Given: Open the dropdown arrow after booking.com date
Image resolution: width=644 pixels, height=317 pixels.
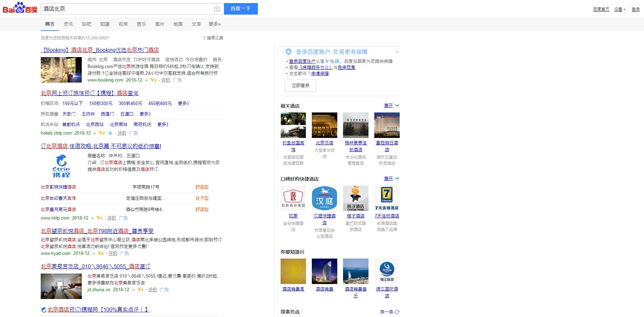Looking at the screenshot, I should (x=147, y=81).
